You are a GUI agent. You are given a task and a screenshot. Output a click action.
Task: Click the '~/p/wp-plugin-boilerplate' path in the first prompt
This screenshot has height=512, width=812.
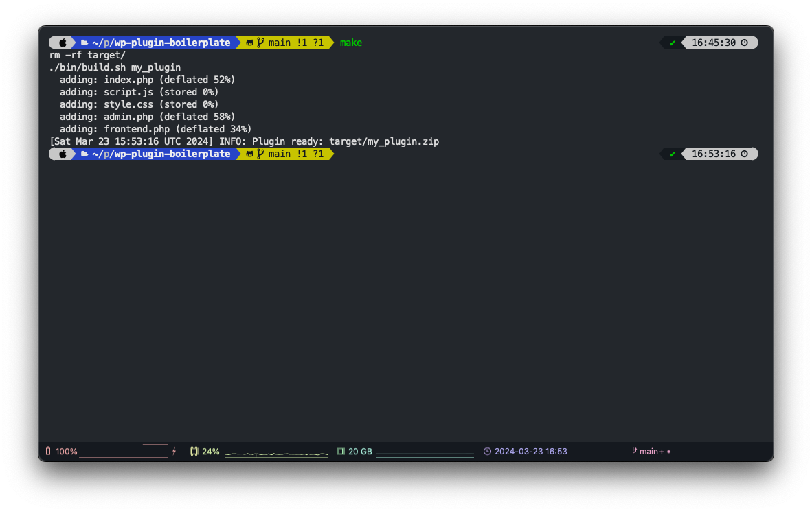click(161, 43)
